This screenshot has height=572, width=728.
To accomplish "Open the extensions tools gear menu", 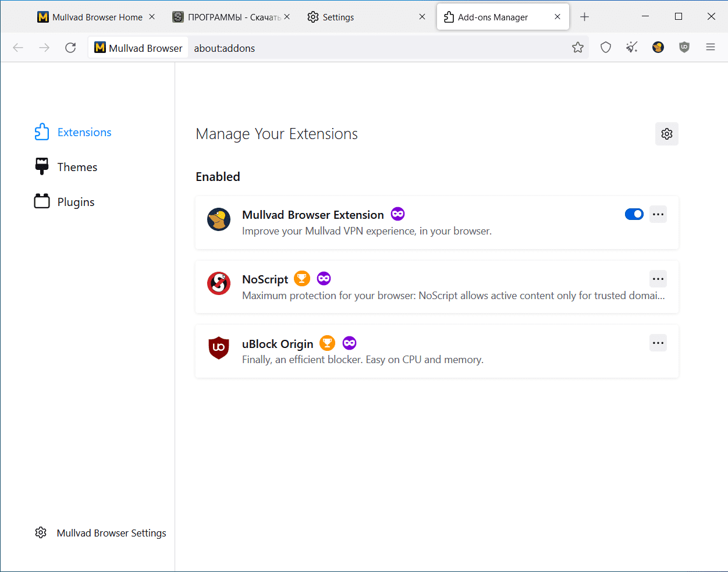I will pyautogui.click(x=667, y=134).
